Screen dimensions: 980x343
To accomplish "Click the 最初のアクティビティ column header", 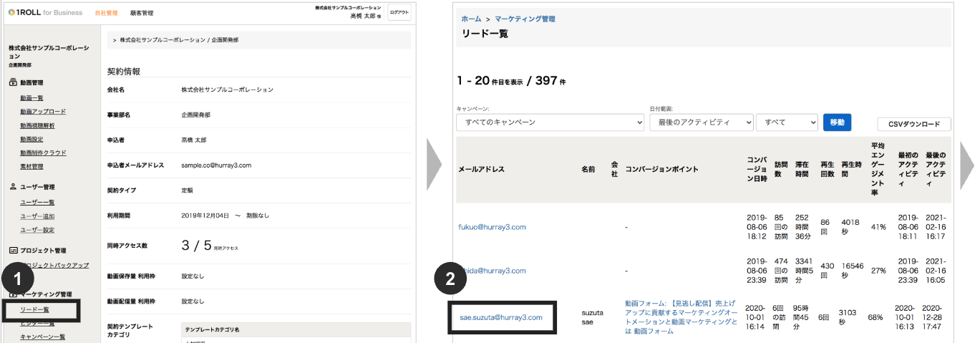I will coord(908,169).
